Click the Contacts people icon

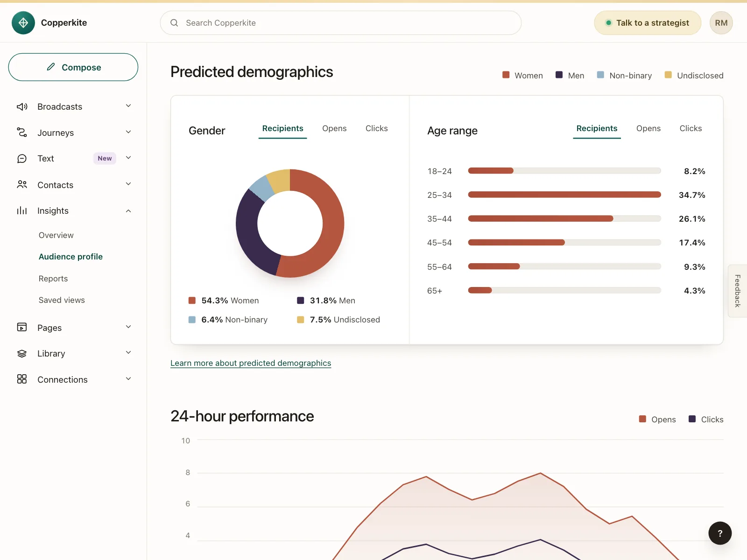click(22, 185)
